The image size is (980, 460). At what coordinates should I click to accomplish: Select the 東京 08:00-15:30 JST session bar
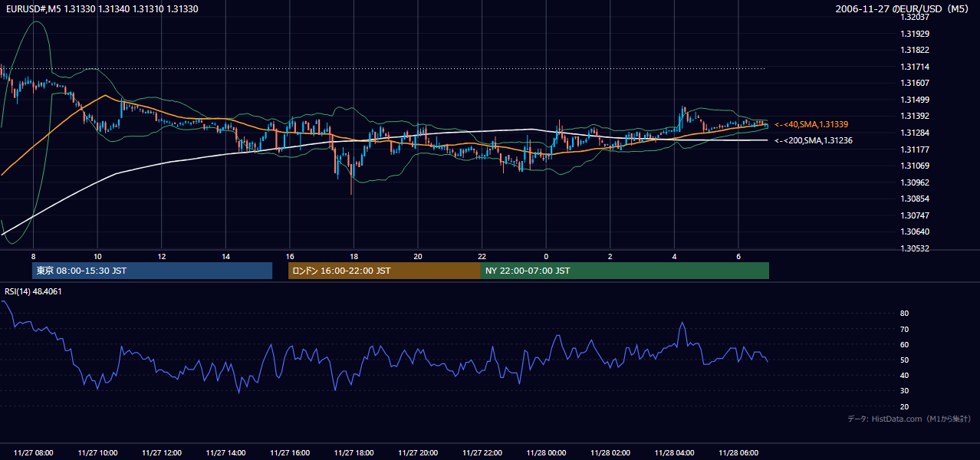pyautogui.click(x=153, y=271)
